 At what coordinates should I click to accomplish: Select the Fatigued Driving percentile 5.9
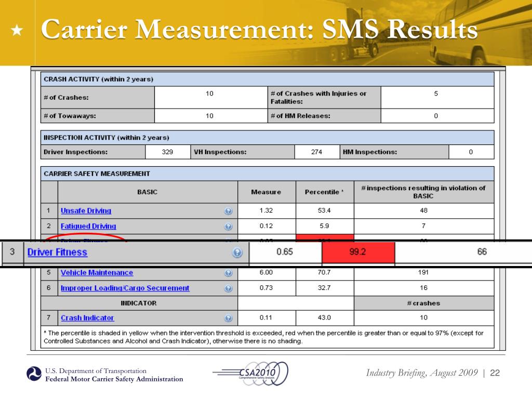[x=324, y=226]
